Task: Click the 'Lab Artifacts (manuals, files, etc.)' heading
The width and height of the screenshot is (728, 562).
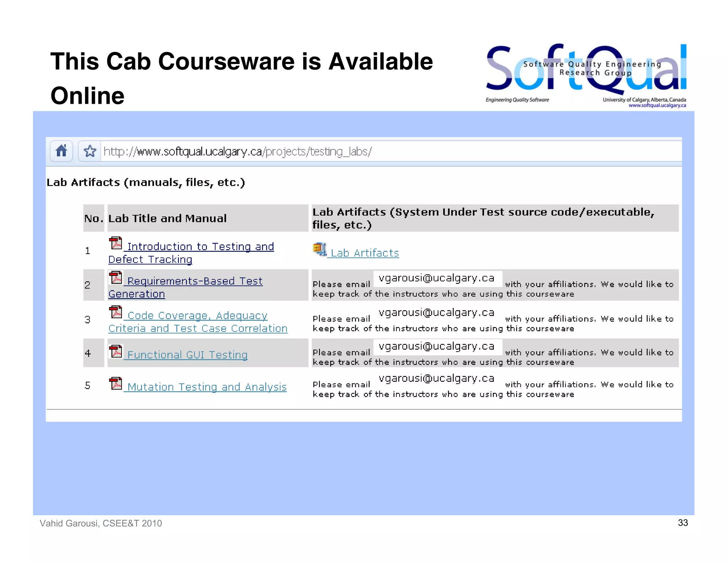Action: 146,182
